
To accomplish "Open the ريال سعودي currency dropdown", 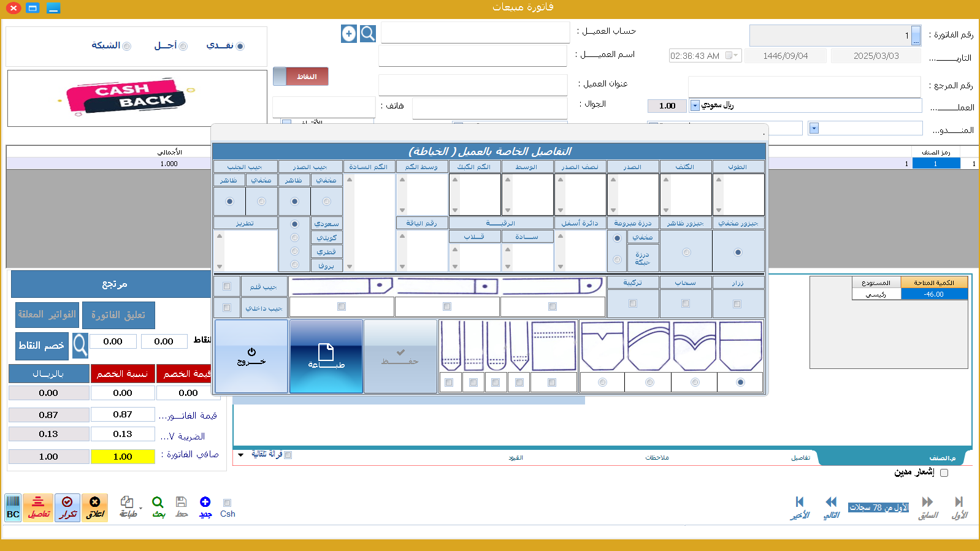I will [x=695, y=105].
